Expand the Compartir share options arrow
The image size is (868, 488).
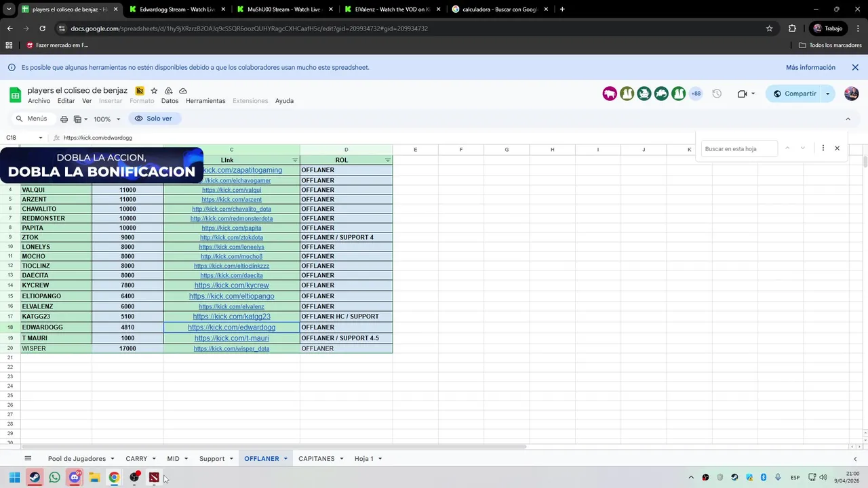point(827,94)
